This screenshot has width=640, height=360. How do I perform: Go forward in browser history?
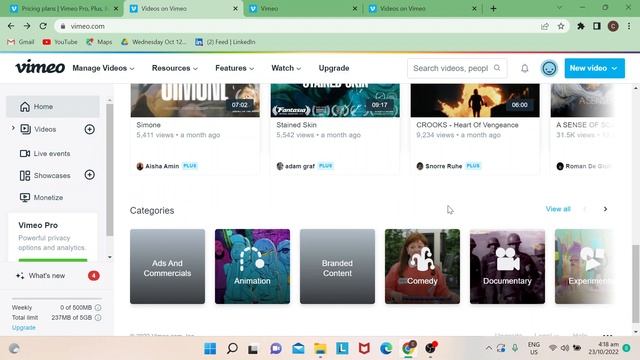[27, 26]
